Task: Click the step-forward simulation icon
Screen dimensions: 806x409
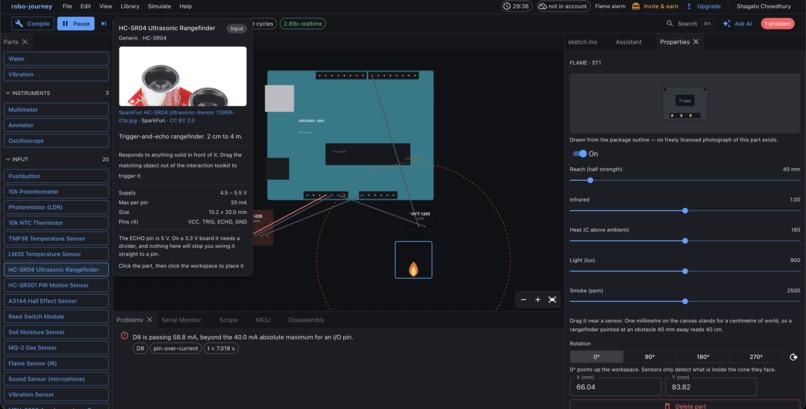Action: [x=104, y=24]
